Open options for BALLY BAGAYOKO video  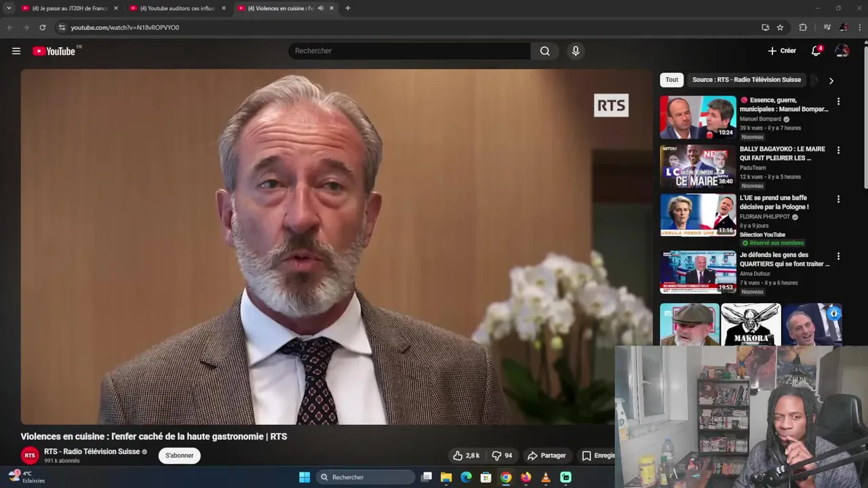pyautogui.click(x=838, y=150)
